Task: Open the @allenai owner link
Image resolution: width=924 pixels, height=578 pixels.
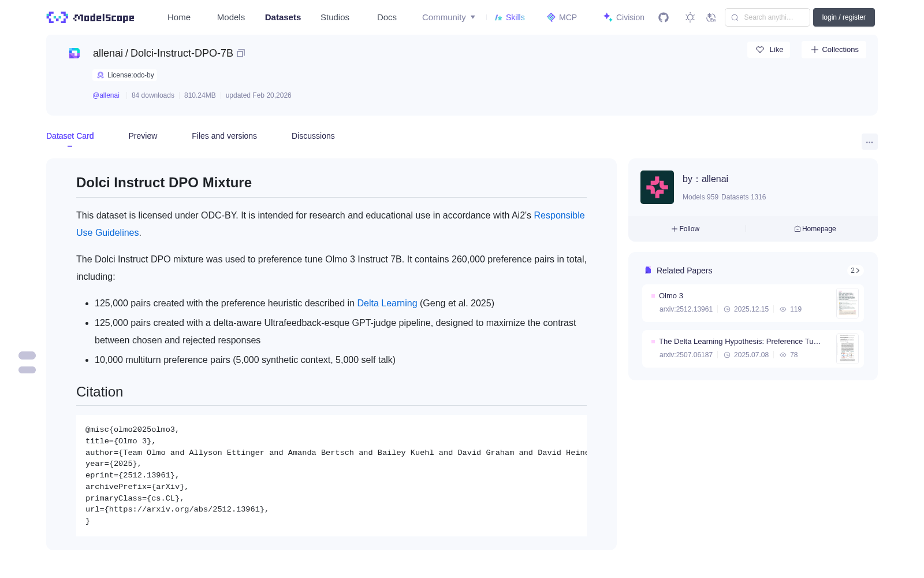Action: point(106,95)
